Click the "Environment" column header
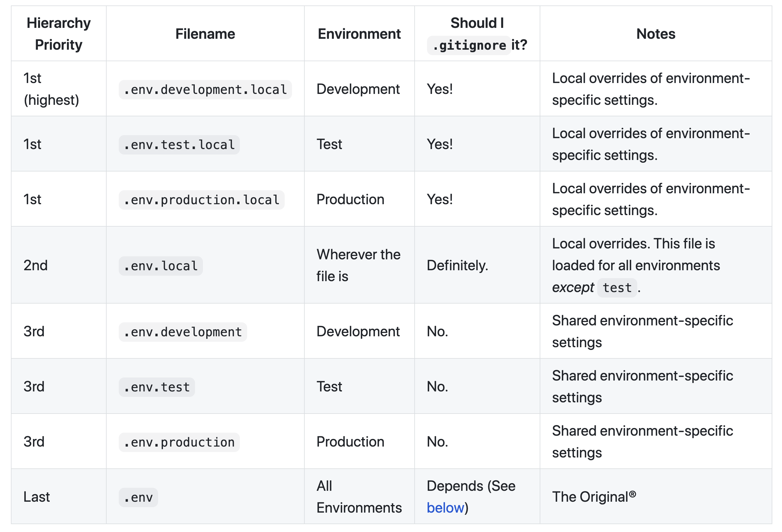The width and height of the screenshot is (782, 532). [x=359, y=34]
